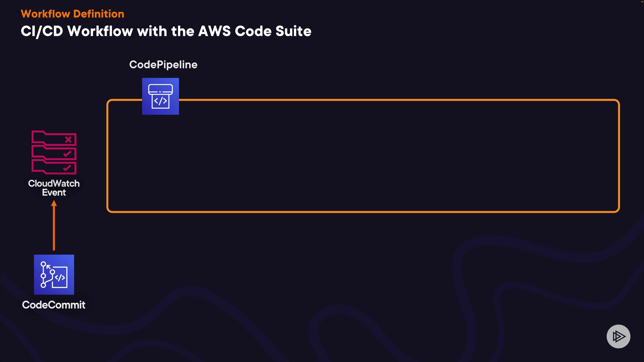The height and width of the screenshot is (362, 644).
Task: Click the CodeCommit repository icon
Action: (x=54, y=275)
